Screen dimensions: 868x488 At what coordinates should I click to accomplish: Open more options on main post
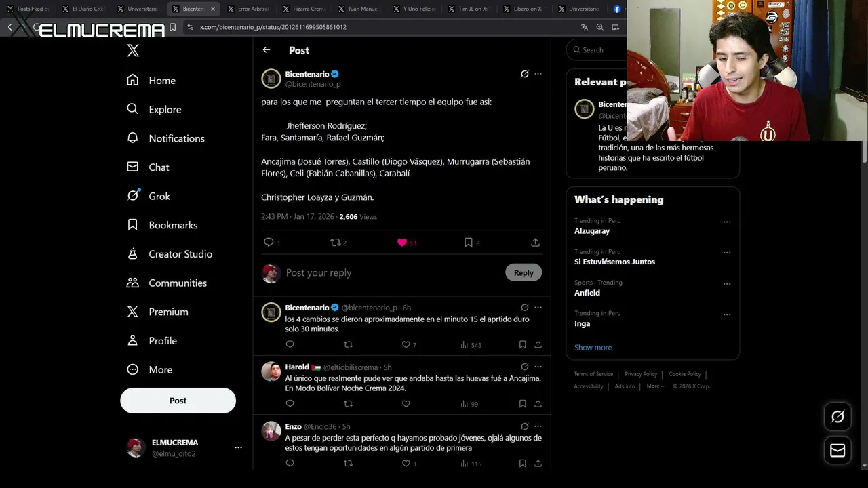click(x=538, y=74)
